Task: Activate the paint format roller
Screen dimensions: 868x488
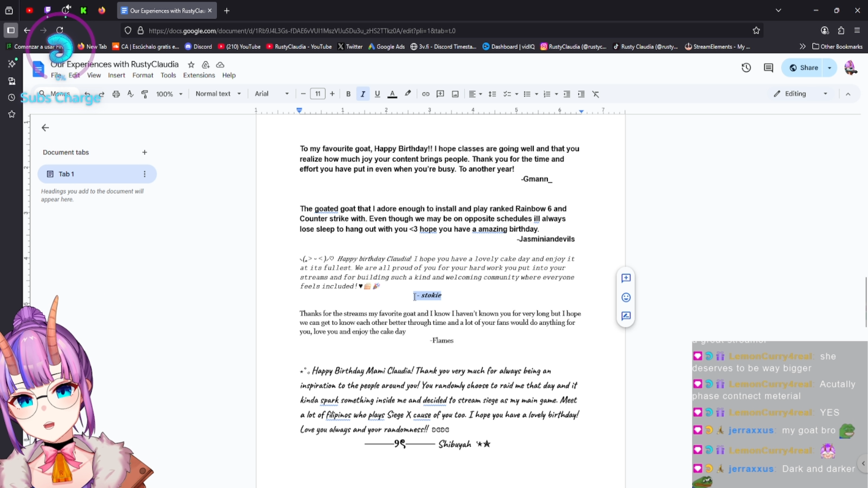Action: (145, 94)
